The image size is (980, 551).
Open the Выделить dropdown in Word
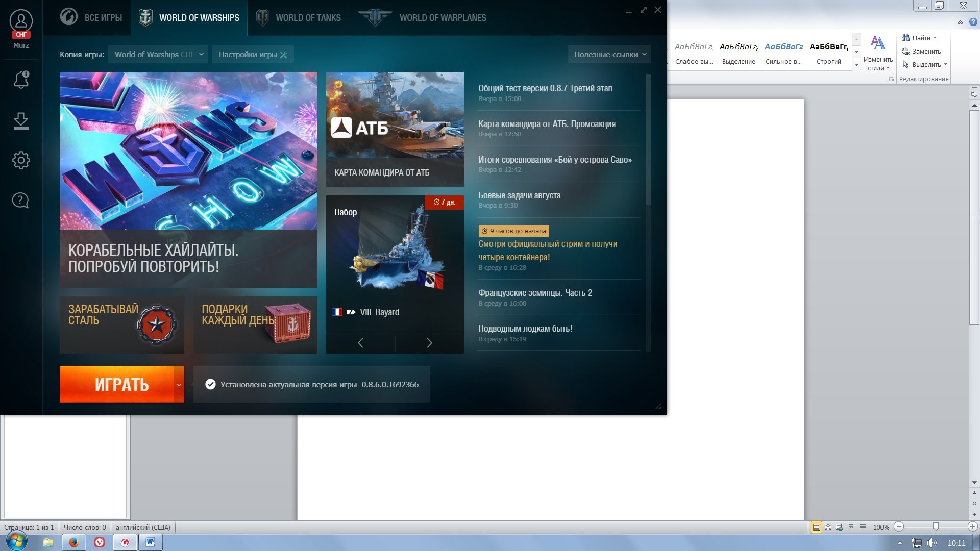pos(924,64)
